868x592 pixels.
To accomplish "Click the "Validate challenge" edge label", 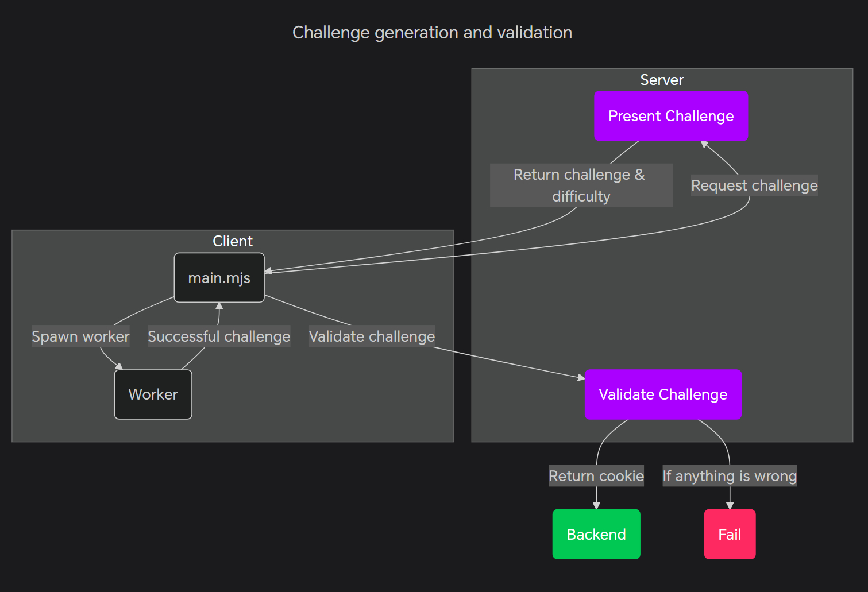I will tap(372, 336).
